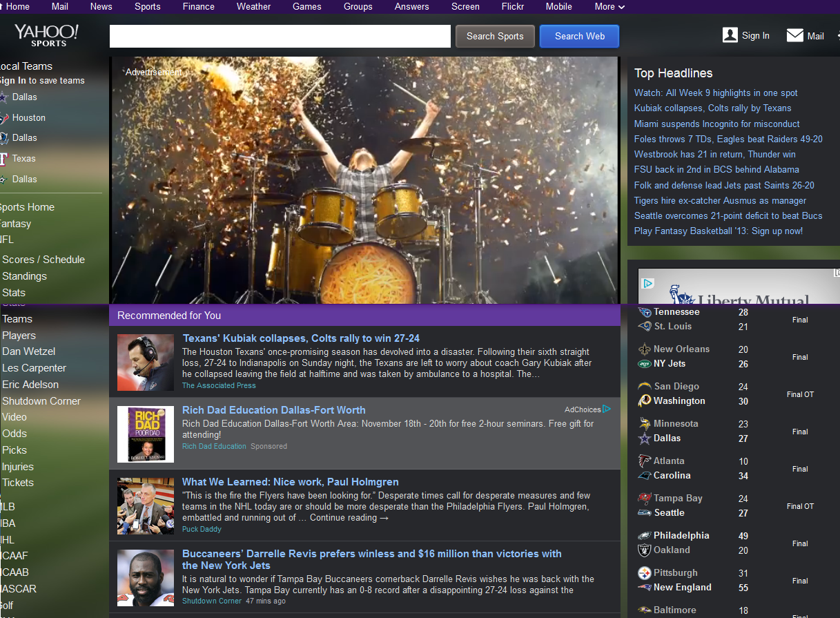
Task: Click the Tampa Bay Buccaneers flag logo
Action: (x=645, y=499)
